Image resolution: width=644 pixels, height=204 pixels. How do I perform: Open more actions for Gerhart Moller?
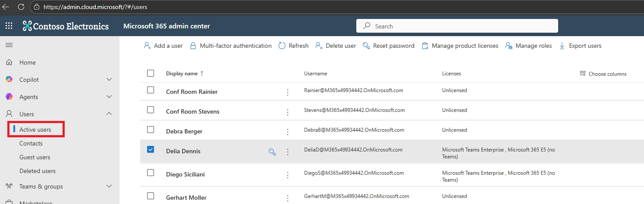288,198
